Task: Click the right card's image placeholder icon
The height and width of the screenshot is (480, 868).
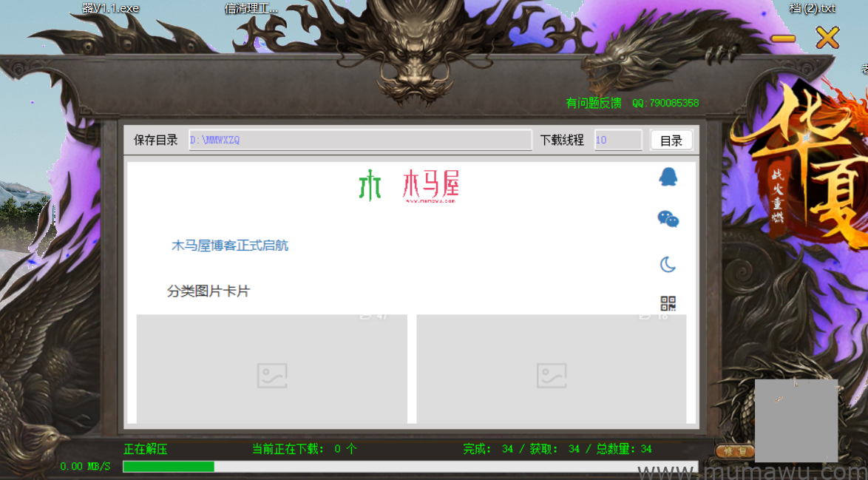Action: (552, 376)
